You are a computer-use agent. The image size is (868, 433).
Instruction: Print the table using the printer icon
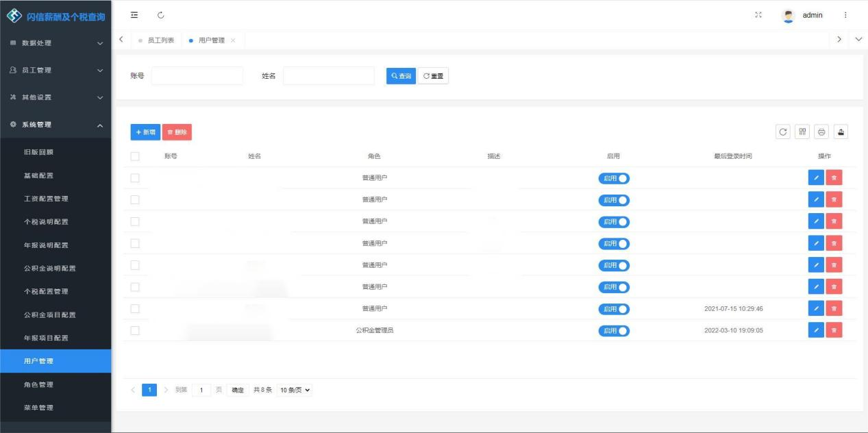pos(821,132)
